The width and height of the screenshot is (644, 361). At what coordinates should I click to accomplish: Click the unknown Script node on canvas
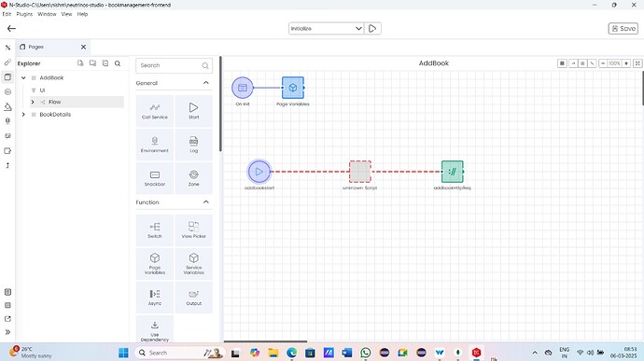click(360, 172)
